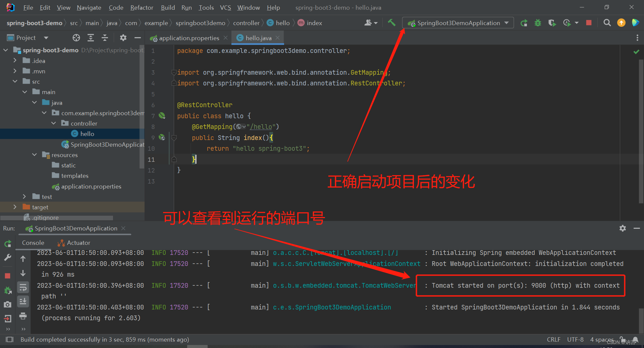Click the CRLF line separator in status bar
Screen dimensions: 644x348
click(553, 339)
